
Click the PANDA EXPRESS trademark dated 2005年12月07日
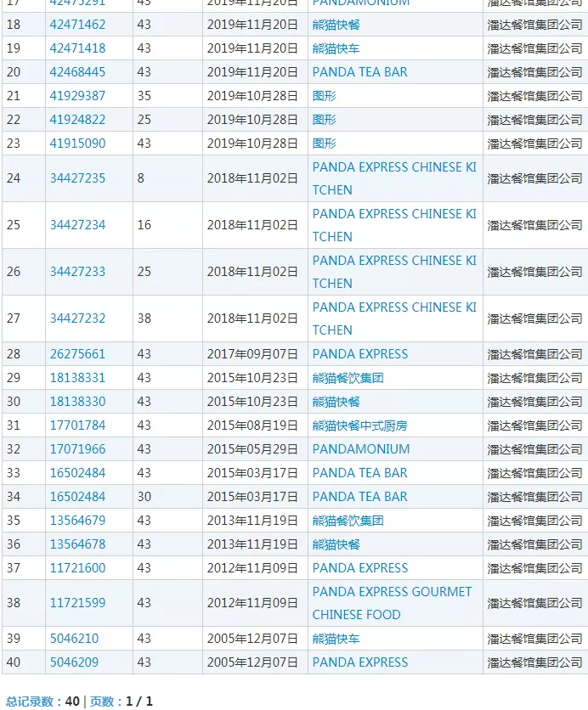point(359,662)
